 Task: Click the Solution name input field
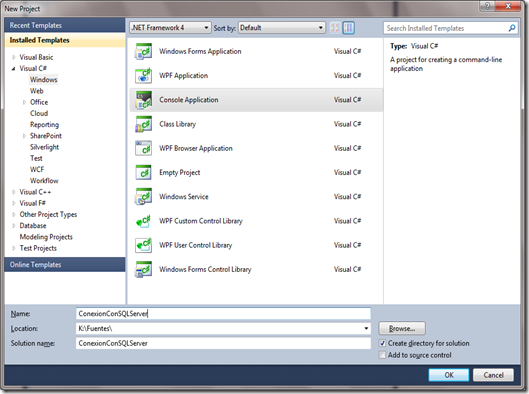coord(223,343)
